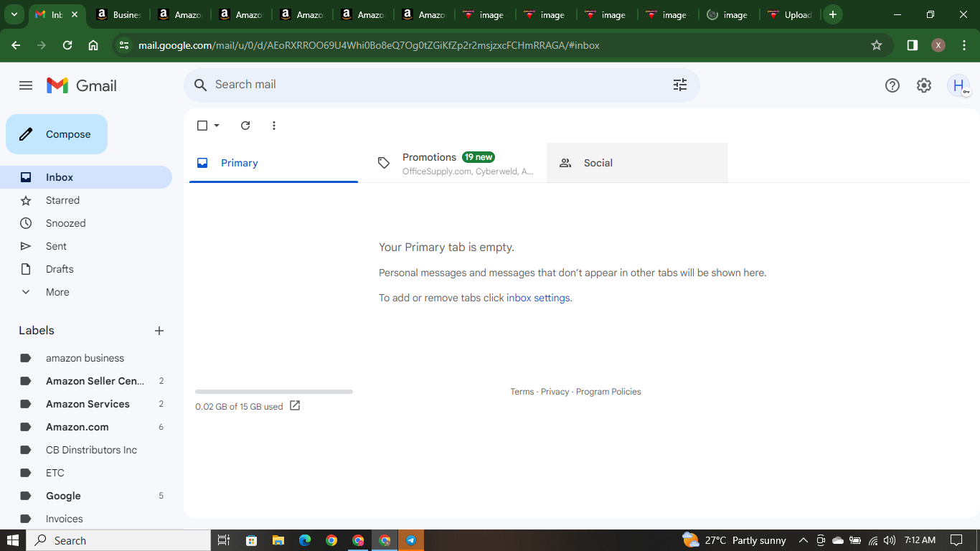This screenshot has height=551, width=980.
Task: Switch to Promotions tab
Action: pos(456,163)
